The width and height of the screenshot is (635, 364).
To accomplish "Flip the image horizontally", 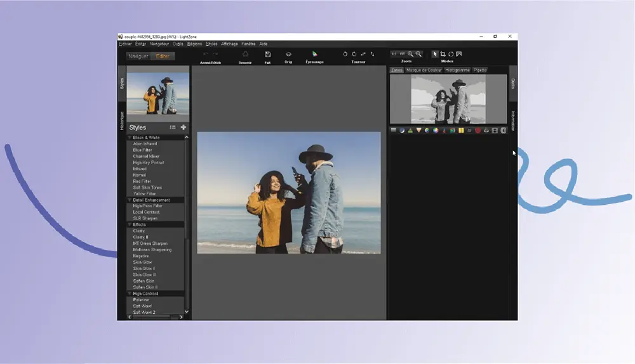I will 363,54.
